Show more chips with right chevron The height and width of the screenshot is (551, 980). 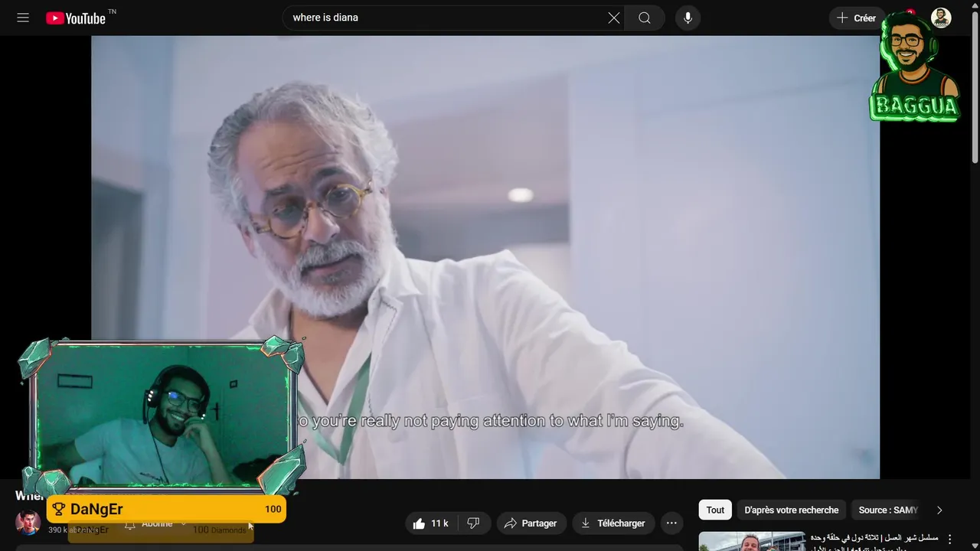pos(939,510)
